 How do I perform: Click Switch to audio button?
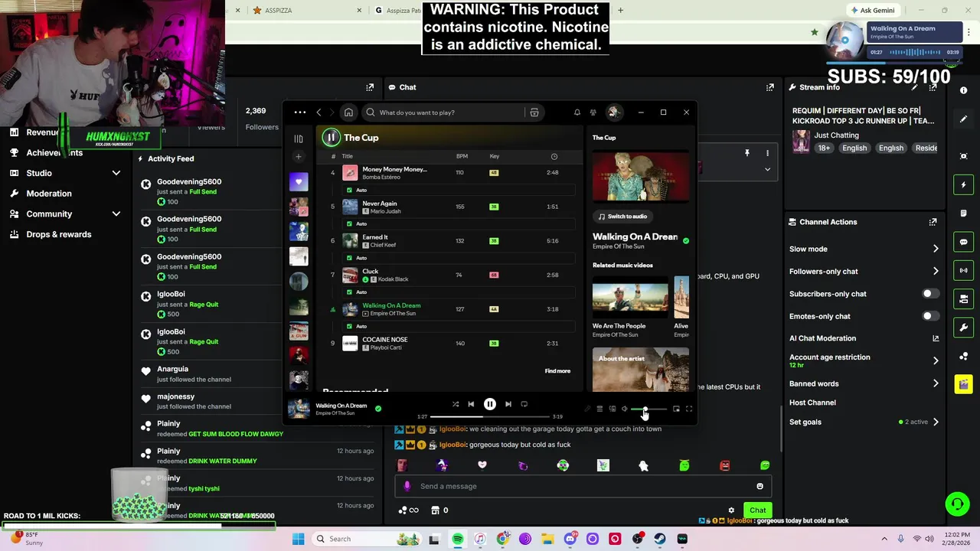point(623,217)
